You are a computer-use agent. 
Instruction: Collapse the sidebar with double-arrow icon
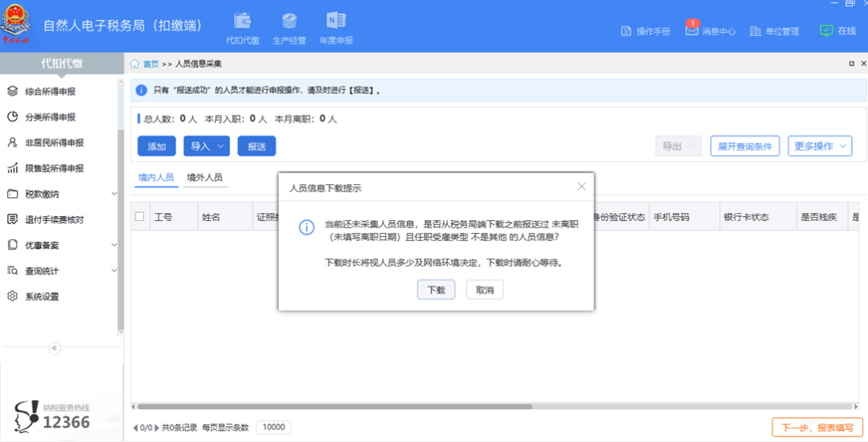click(x=55, y=348)
